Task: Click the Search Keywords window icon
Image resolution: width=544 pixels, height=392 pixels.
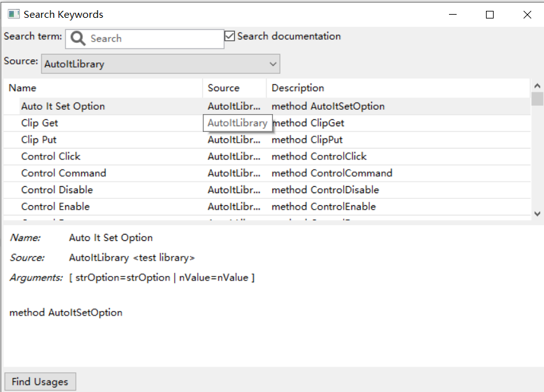Action: tap(13, 14)
